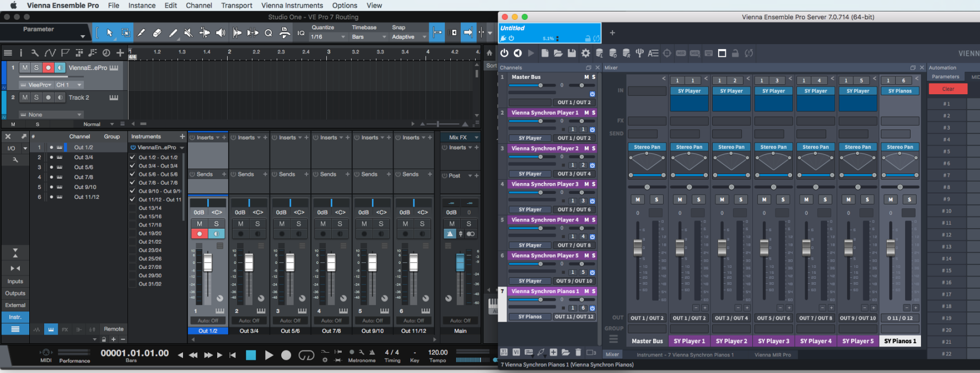Select the Bend tool

point(204,33)
